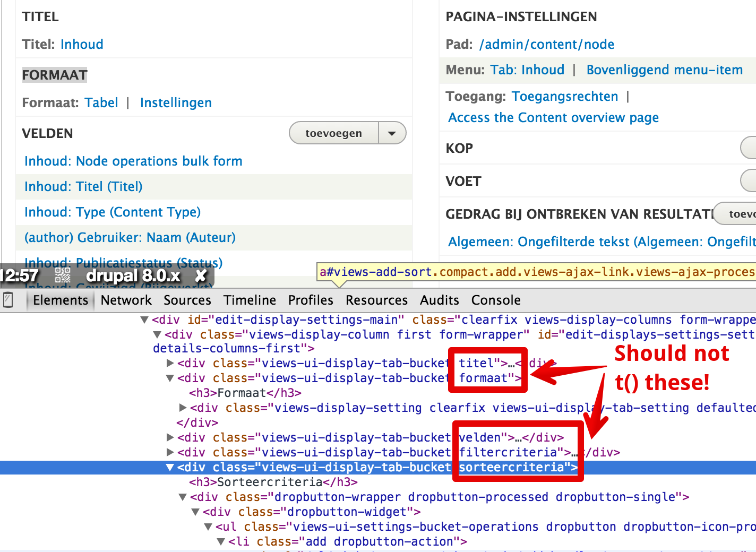Viewport: 756px width, 552px height.
Task: Open the Inhoud: Type (Content Type) field
Action: point(113,212)
